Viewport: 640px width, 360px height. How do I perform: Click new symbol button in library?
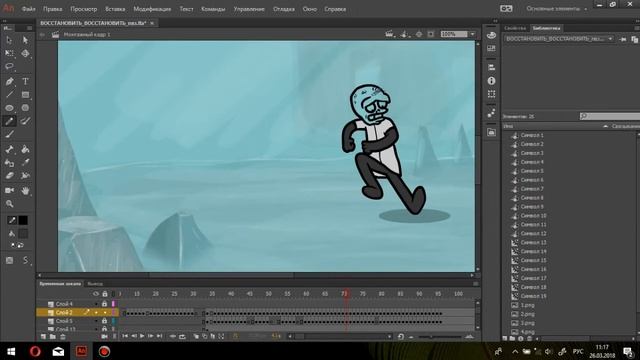click(x=505, y=338)
